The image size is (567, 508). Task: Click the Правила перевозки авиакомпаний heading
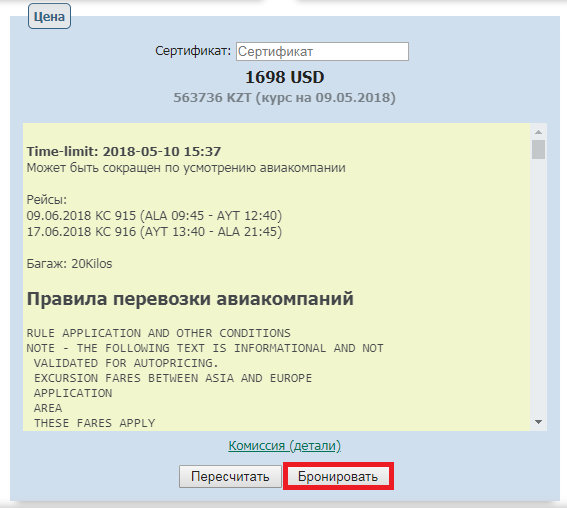coord(190,299)
